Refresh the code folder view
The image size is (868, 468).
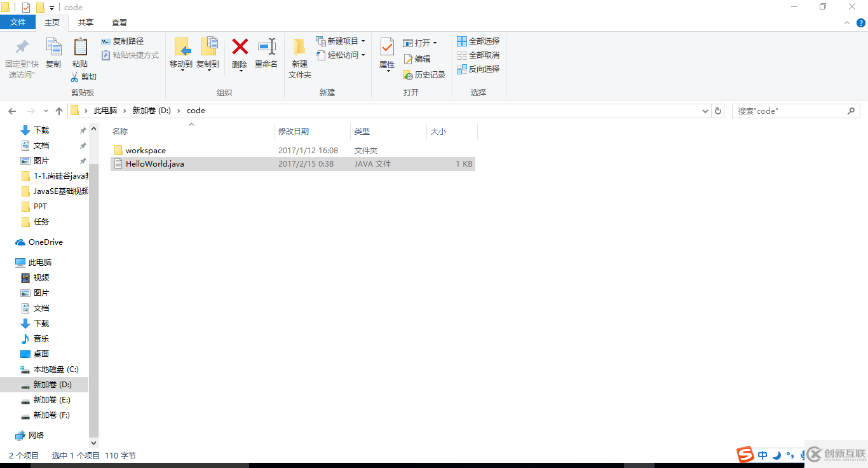(718, 111)
